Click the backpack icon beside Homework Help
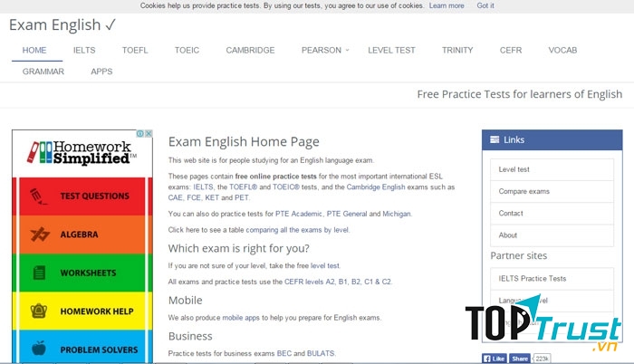The height and width of the screenshot is (364, 634). 39,311
